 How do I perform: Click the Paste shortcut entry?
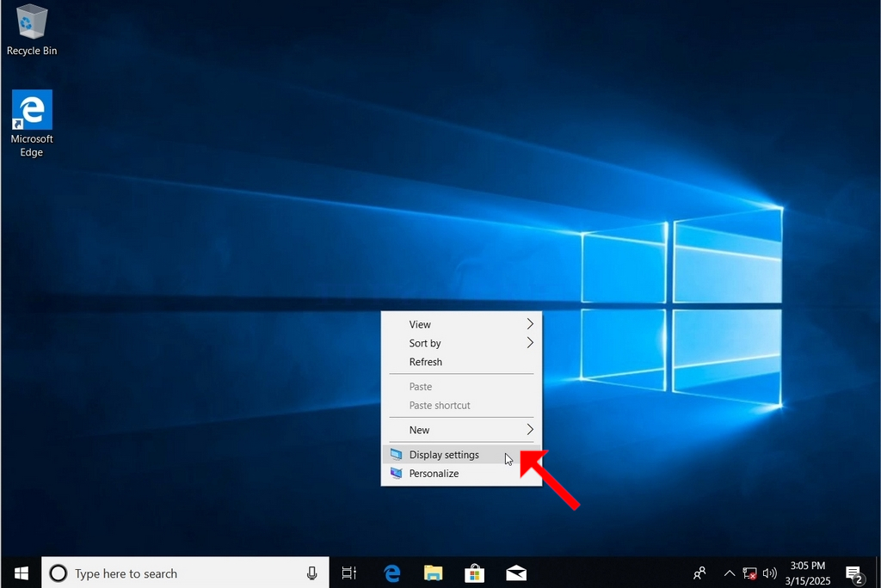point(461,406)
